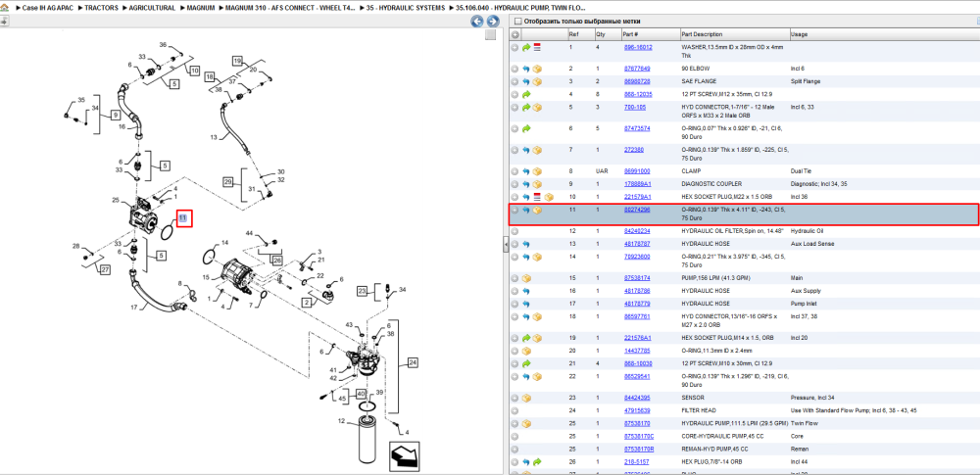
Task: Toggle the selection circle for the WASHER row
Action: pyautogui.click(x=515, y=47)
